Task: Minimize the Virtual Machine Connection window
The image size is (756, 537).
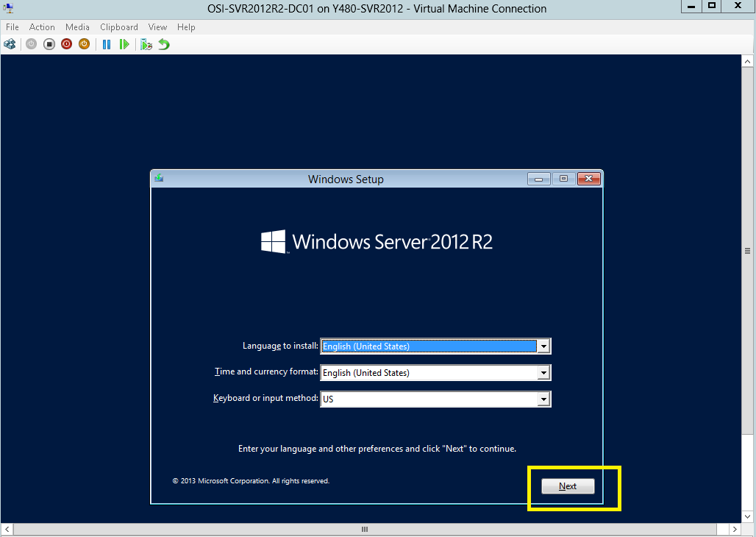Action: pos(691,7)
